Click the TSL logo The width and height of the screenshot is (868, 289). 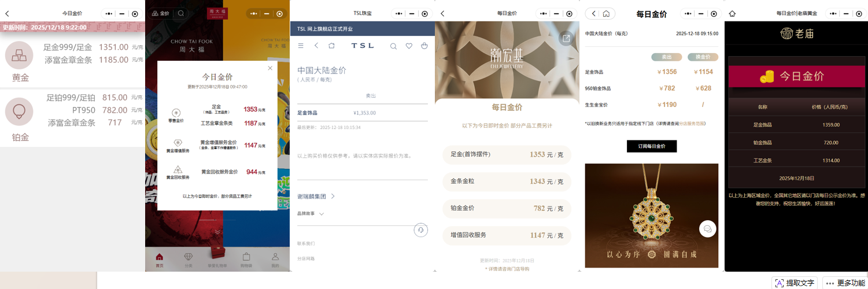[x=363, y=46]
